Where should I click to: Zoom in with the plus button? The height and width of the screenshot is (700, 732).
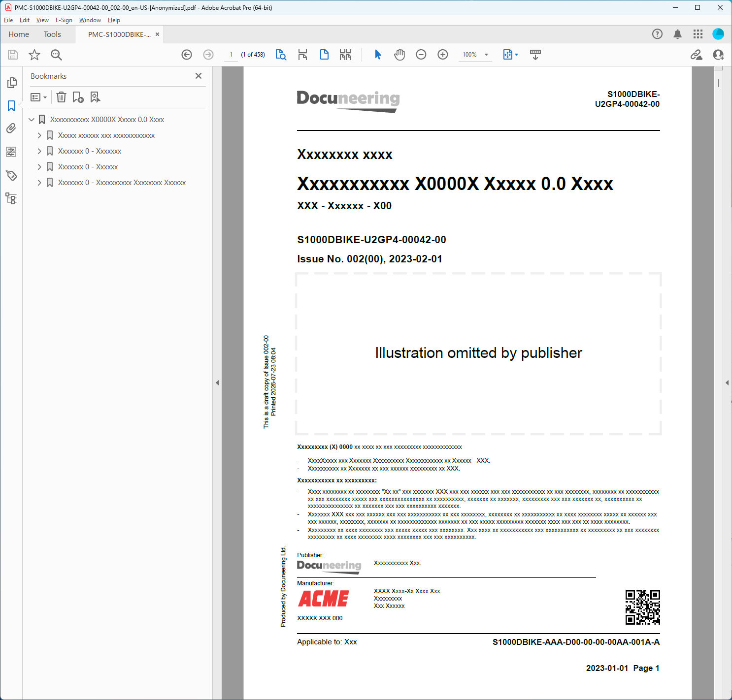point(443,55)
